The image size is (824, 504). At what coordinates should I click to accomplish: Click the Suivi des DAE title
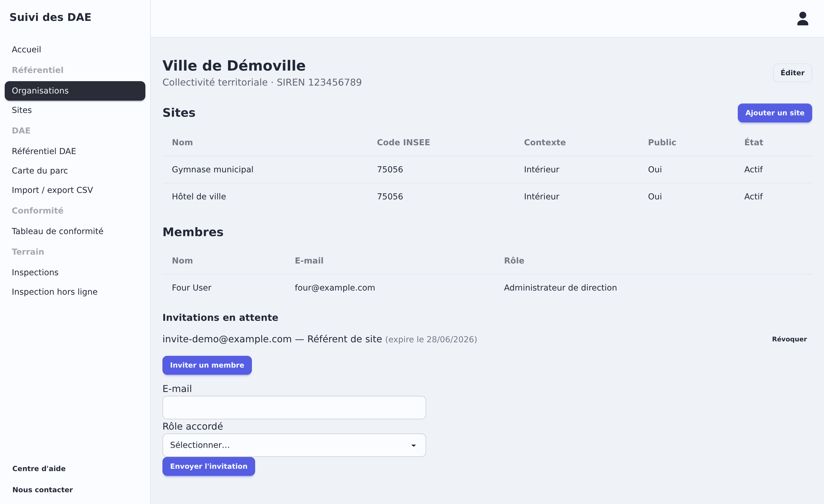[x=50, y=17]
